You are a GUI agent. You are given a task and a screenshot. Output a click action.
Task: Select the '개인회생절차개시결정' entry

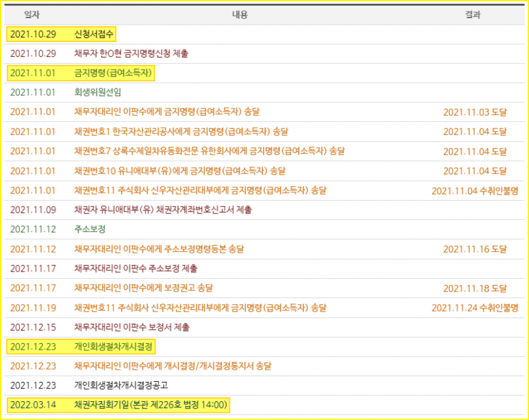click(114, 346)
